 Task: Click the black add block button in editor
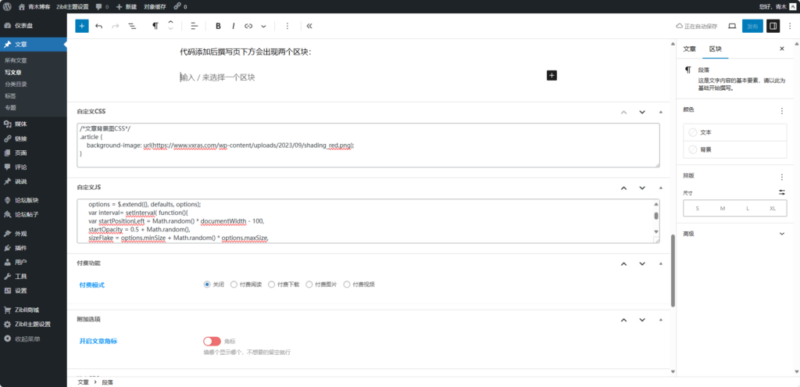point(552,75)
